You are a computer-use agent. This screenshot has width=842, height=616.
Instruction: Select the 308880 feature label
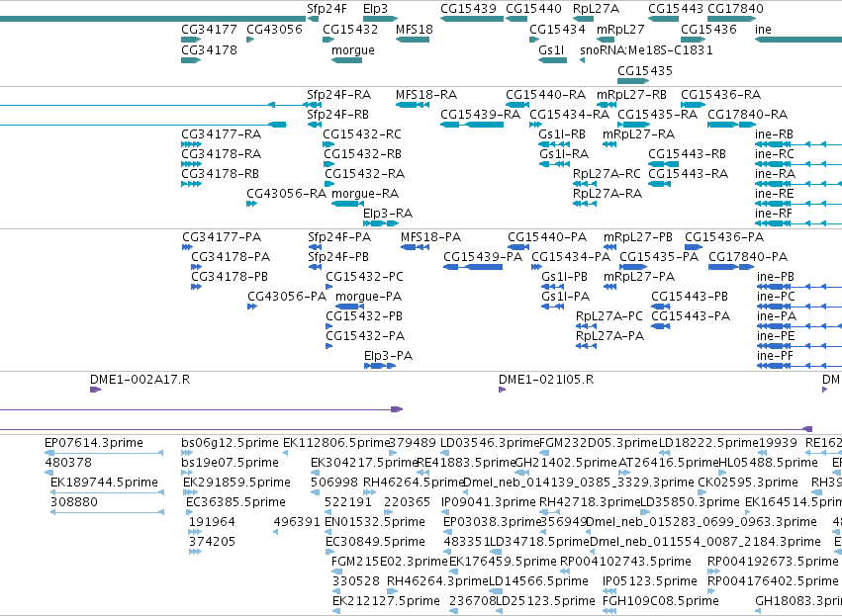click(x=74, y=502)
